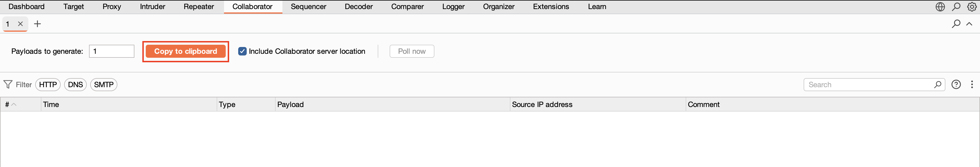Click the globe icon in top bar

pyautogui.click(x=940, y=7)
